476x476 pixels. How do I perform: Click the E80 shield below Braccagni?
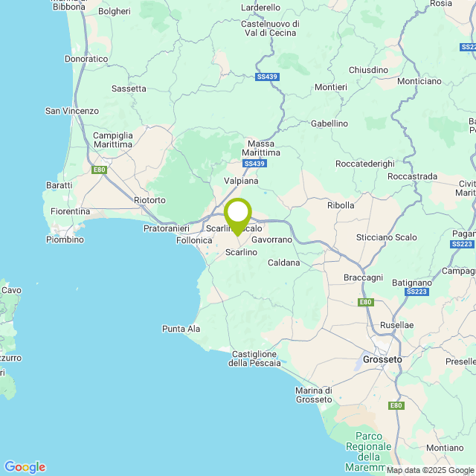(x=365, y=302)
